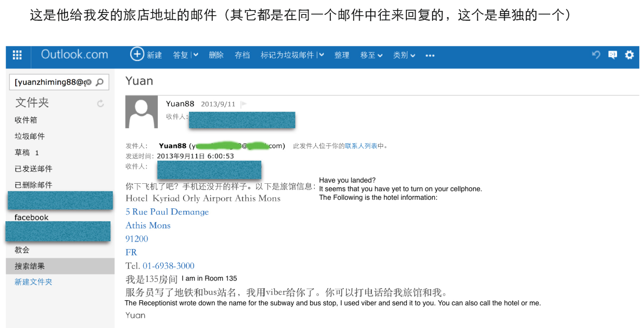Click New folder (新建文件夹) link

[x=33, y=282]
